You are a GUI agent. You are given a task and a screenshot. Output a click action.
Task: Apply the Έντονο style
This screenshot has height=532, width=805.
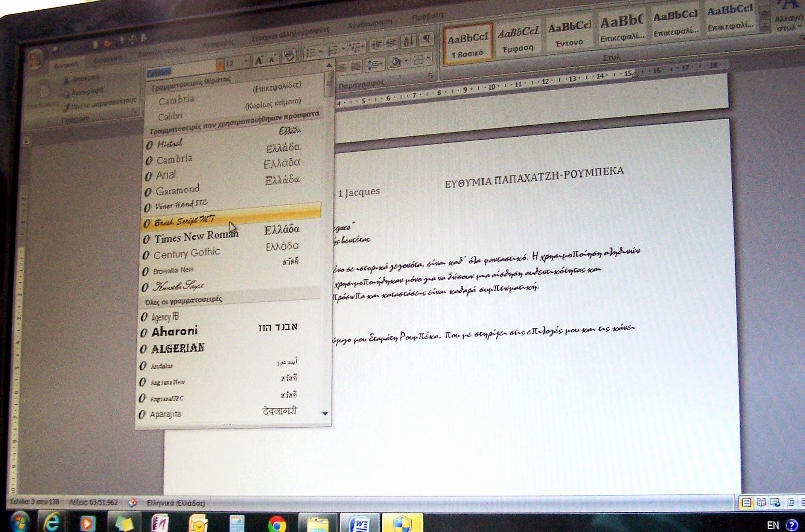pos(570,35)
